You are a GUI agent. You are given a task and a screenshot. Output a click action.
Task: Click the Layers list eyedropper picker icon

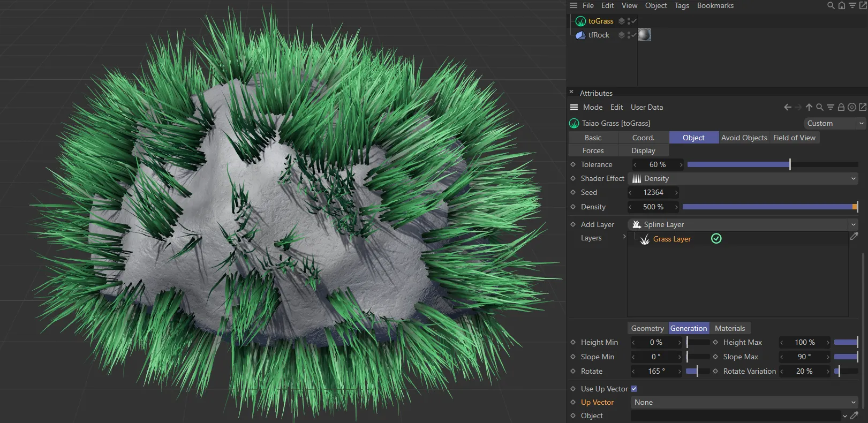pyautogui.click(x=854, y=236)
